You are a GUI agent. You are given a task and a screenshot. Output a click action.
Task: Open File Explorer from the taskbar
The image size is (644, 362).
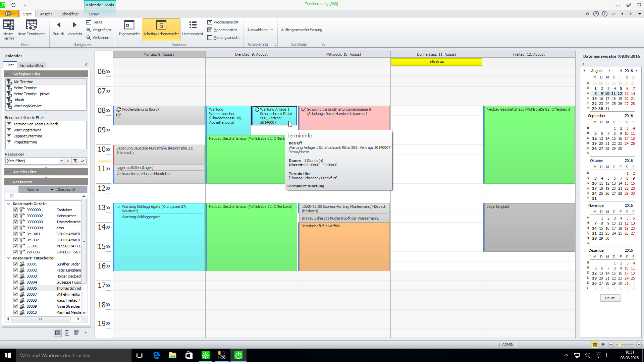pos(172,355)
